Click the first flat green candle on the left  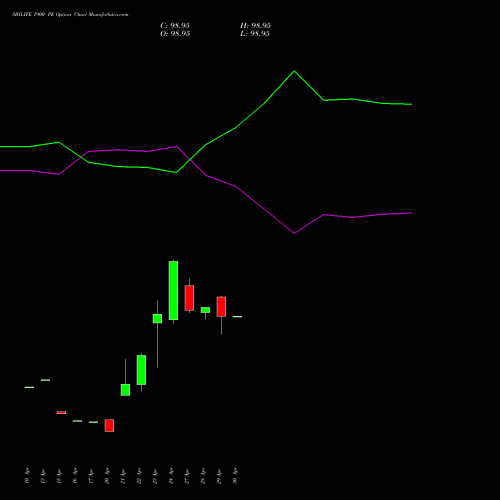click(29, 387)
